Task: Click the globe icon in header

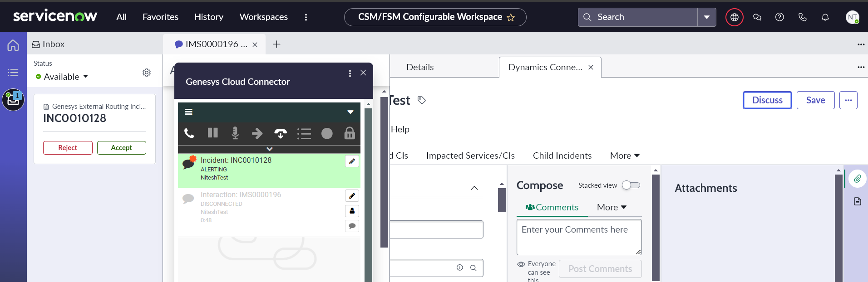Action: (x=735, y=17)
